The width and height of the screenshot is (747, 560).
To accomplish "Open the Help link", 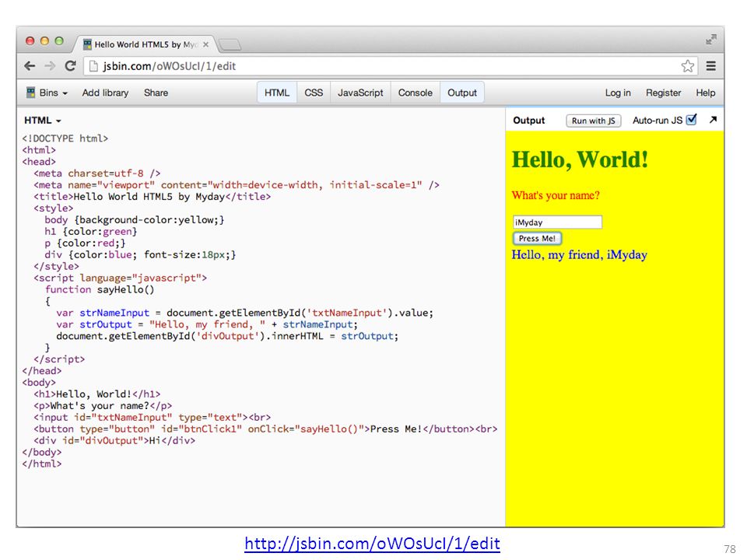I will [705, 93].
